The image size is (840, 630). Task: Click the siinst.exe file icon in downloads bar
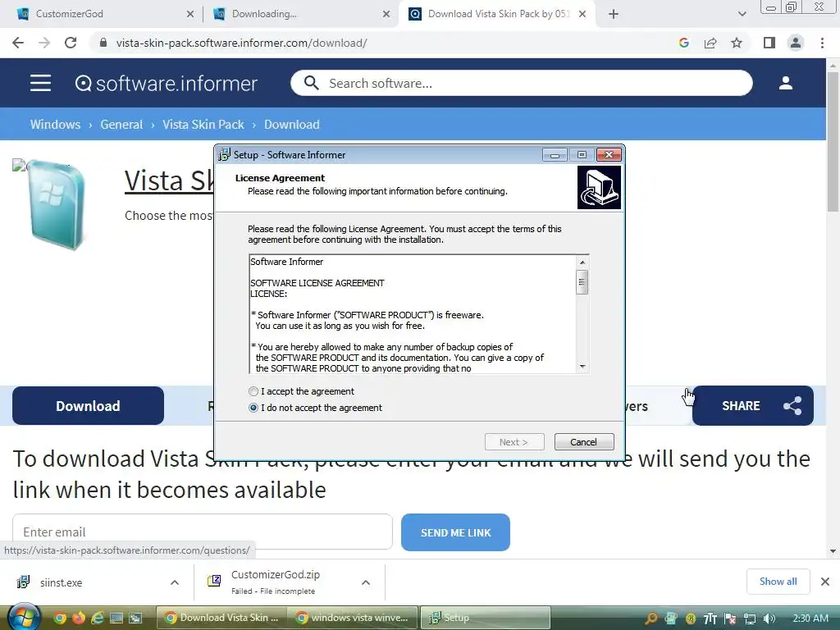[23, 582]
